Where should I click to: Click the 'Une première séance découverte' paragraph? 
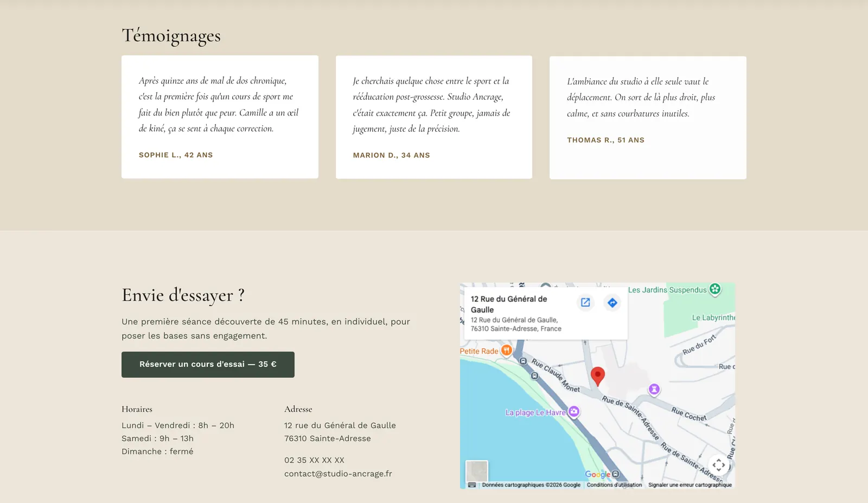pyautogui.click(x=266, y=329)
